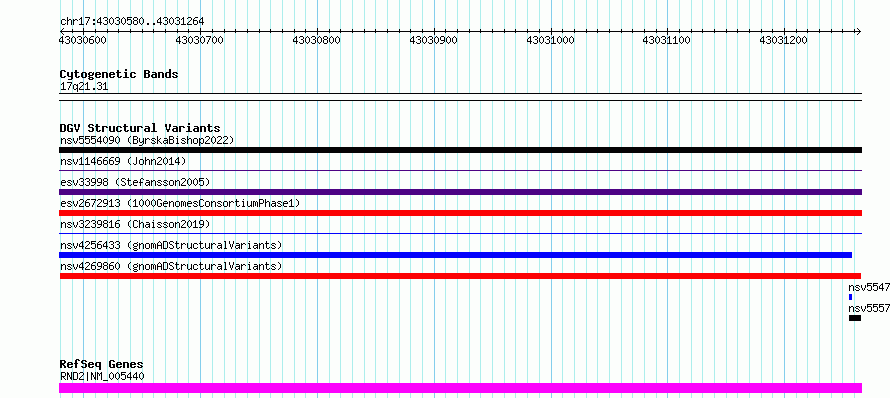Click the nsv4256433 (gnomADStructuralVariants) label
Screen dimensions: 890x398
point(171,245)
